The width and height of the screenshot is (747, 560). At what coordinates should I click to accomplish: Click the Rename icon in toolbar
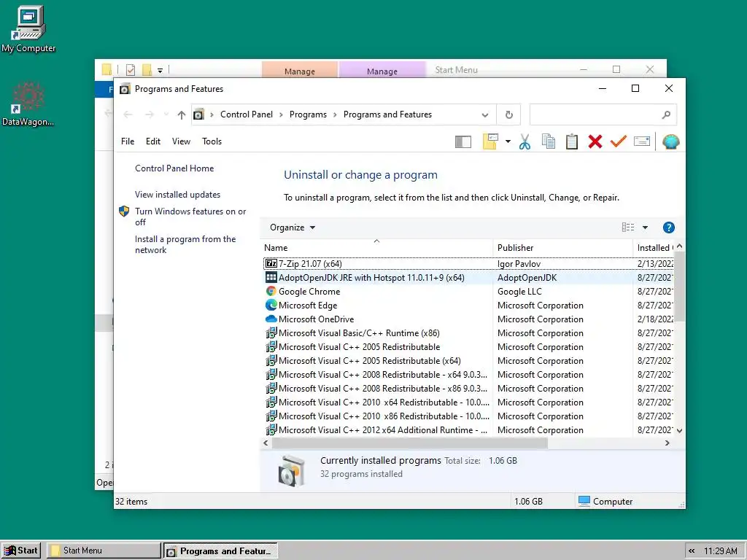(642, 141)
